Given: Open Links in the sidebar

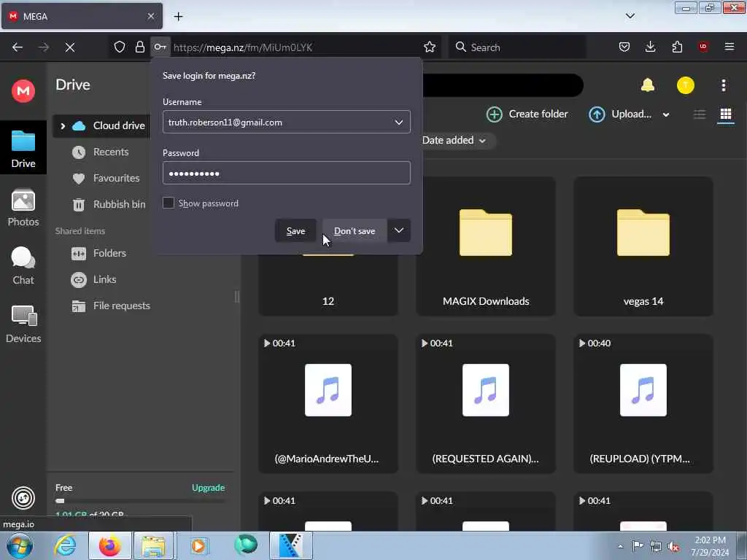Looking at the screenshot, I should (x=104, y=279).
